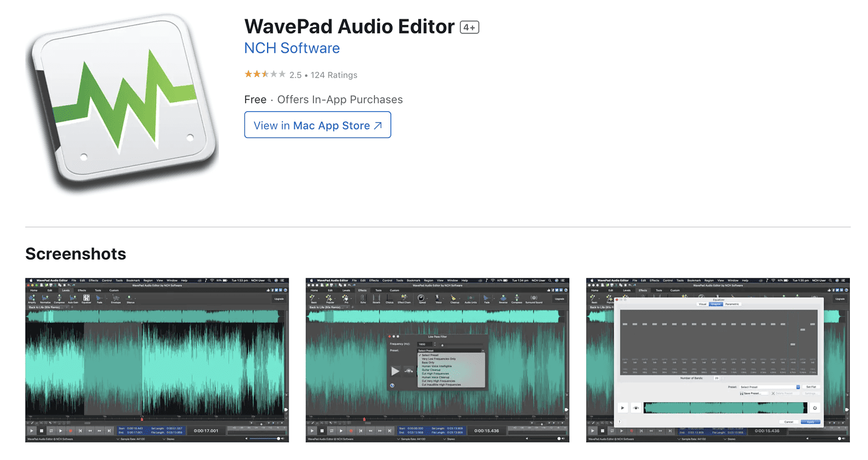This screenshot has width=868, height=460.
Task: Open the Preset dropdown in the Low Pass Filter
Action: 450,350
